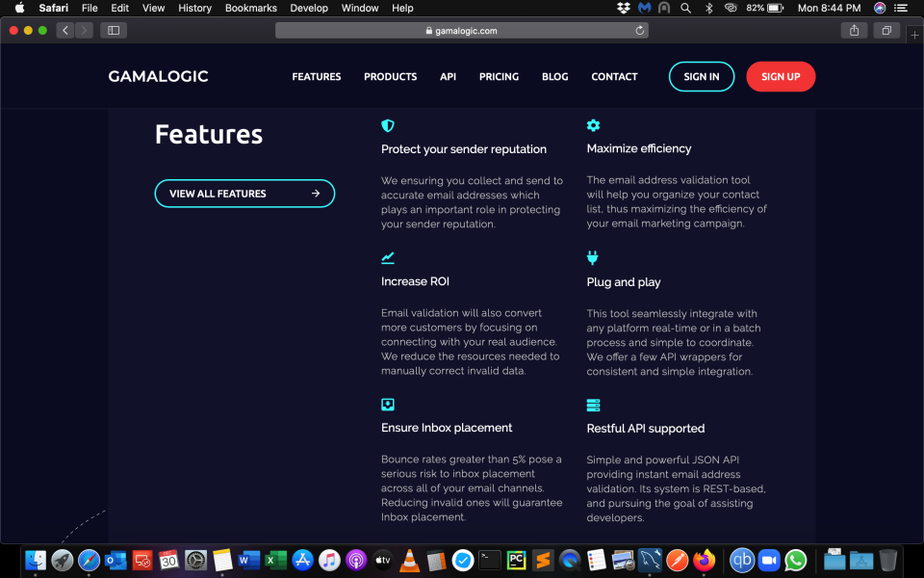Click the inbox icon above Ensure Inbox placement
The height and width of the screenshot is (578, 924).
pyautogui.click(x=388, y=405)
